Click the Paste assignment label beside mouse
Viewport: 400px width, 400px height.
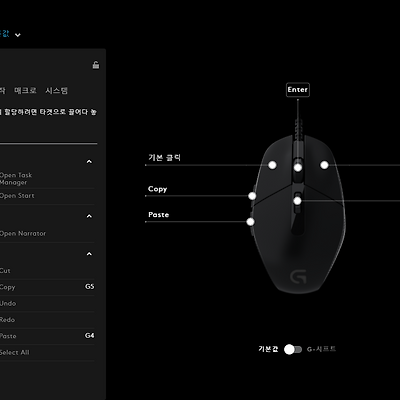tap(158, 215)
